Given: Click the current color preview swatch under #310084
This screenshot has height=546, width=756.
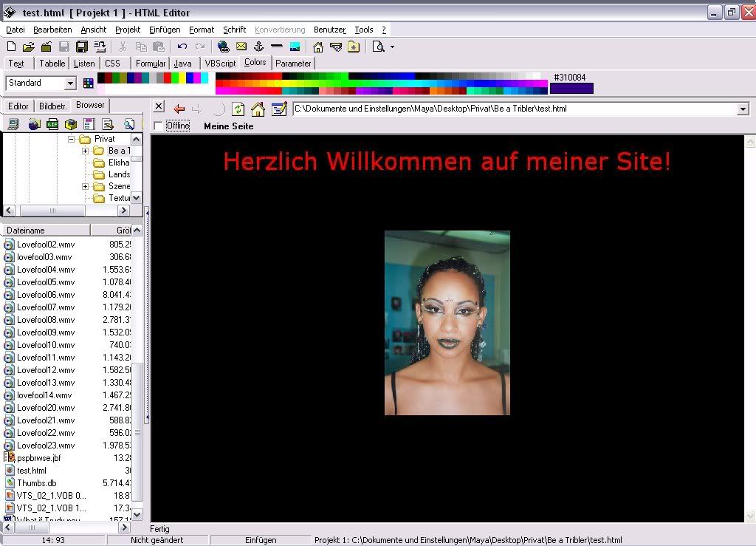Looking at the screenshot, I should click(571, 89).
